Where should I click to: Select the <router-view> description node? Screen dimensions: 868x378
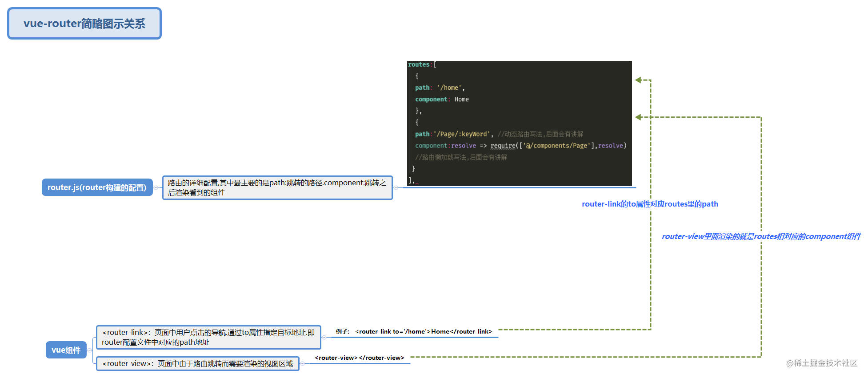tap(198, 363)
